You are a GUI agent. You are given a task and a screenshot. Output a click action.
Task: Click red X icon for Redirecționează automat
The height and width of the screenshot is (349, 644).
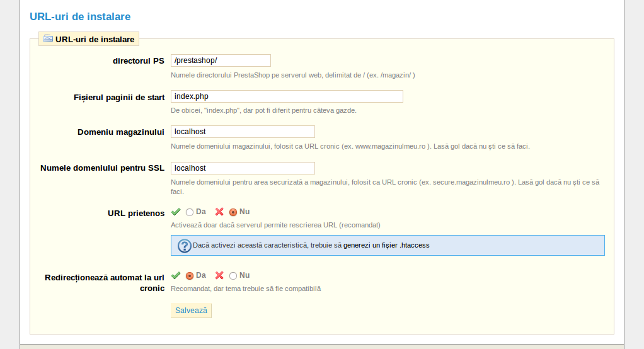pos(219,275)
